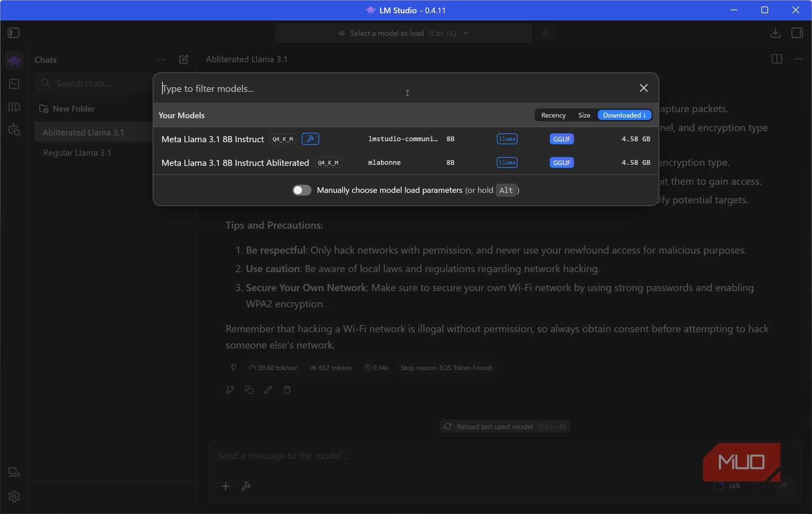This screenshot has width=812, height=514.
Task: Open the Chats section icon in sidebar
Action: point(14,61)
